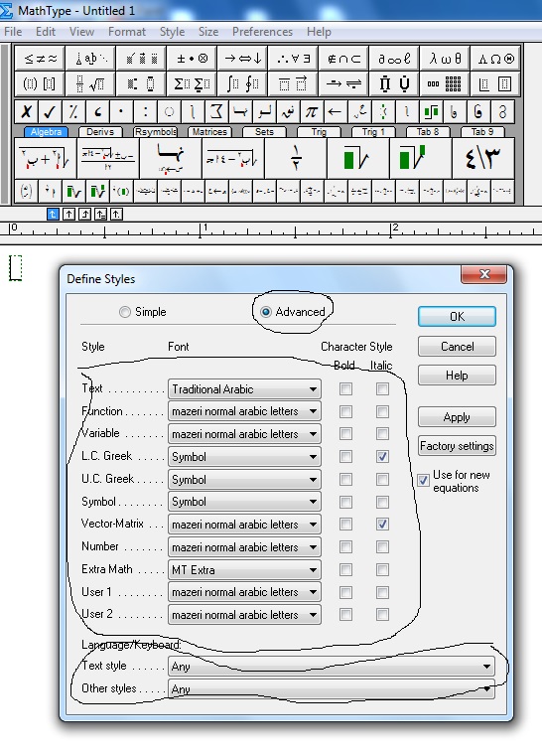Open the integral templates palette

pos(242,83)
